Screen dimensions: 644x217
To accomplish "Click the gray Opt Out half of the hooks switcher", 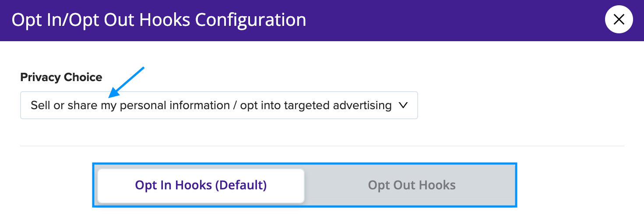I will 412,185.
